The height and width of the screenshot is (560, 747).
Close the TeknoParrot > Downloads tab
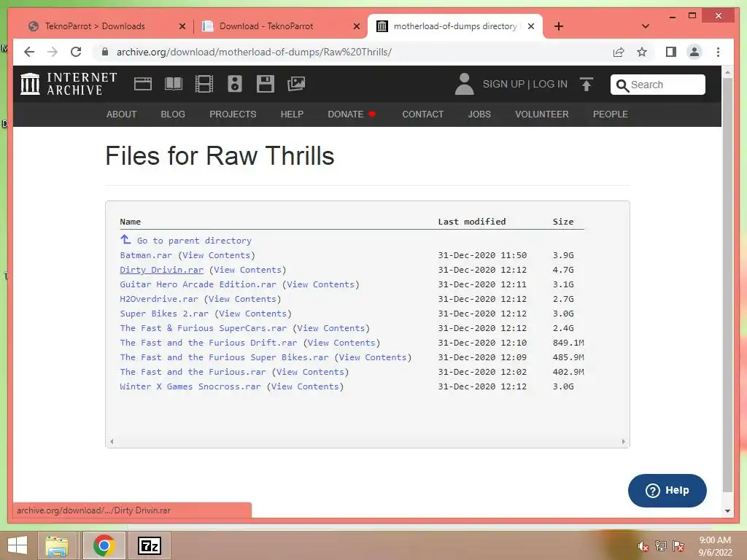[x=182, y=26]
